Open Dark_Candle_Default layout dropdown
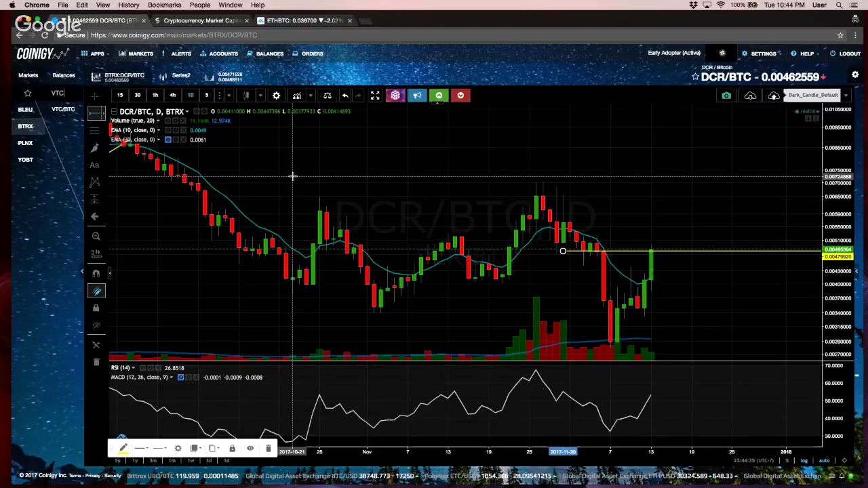Viewport: 868px width, 488px height. tap(846, 96)
